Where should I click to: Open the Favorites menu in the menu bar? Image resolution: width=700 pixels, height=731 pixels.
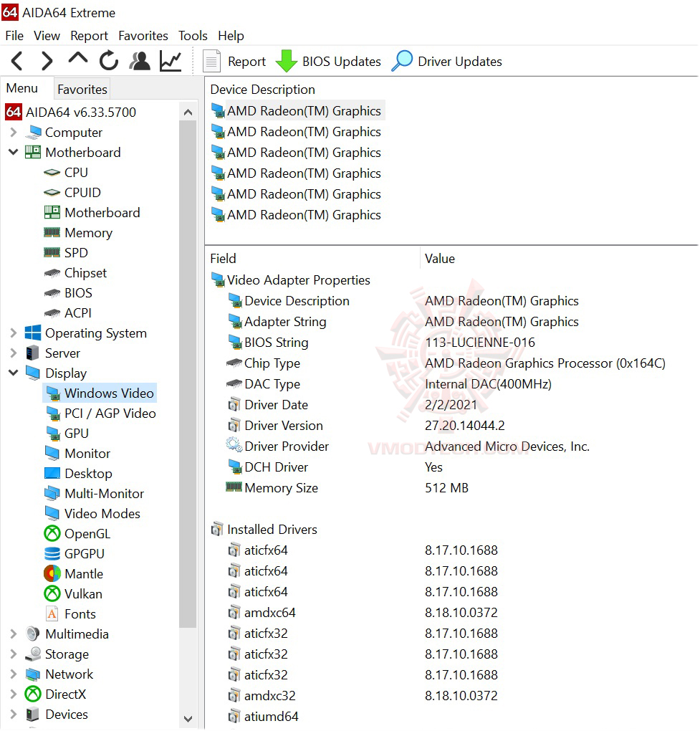pos(143,36)
